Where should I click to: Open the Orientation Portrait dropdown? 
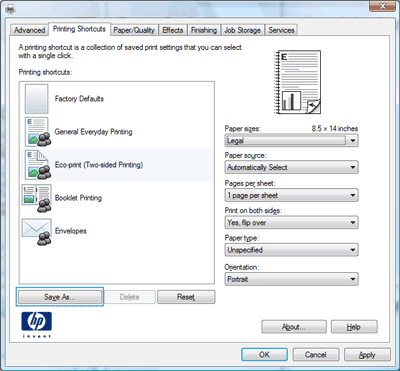pos(291,279)
